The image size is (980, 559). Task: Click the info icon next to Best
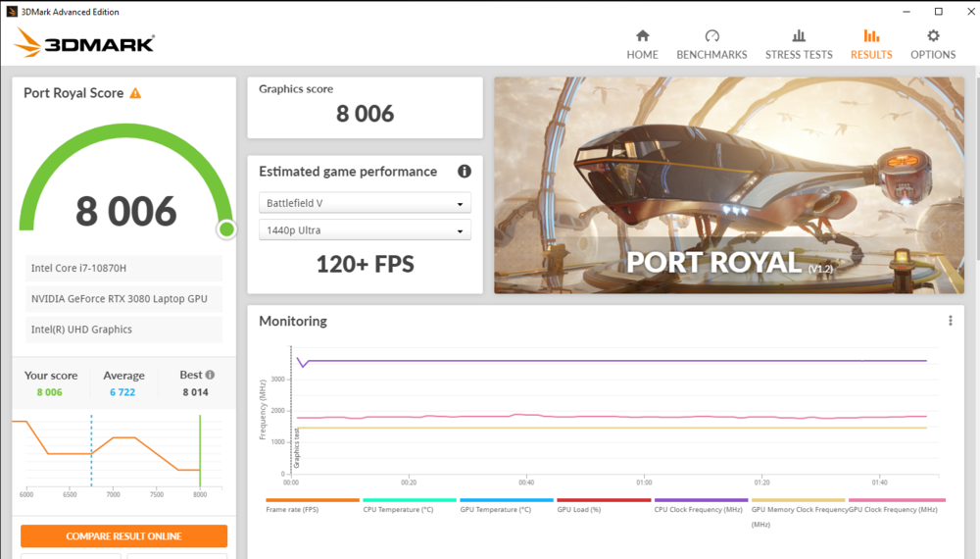coord(210,375)
